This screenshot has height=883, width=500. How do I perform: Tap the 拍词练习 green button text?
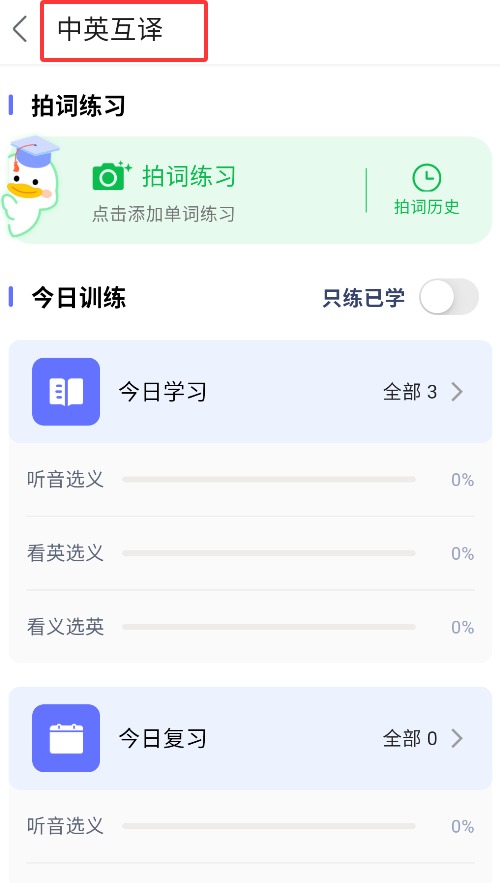(189, 176)
